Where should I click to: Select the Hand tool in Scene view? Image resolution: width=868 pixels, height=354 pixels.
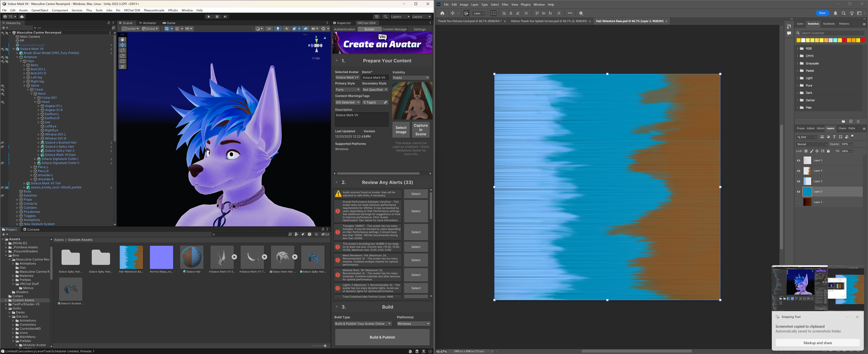coord(123,40)
